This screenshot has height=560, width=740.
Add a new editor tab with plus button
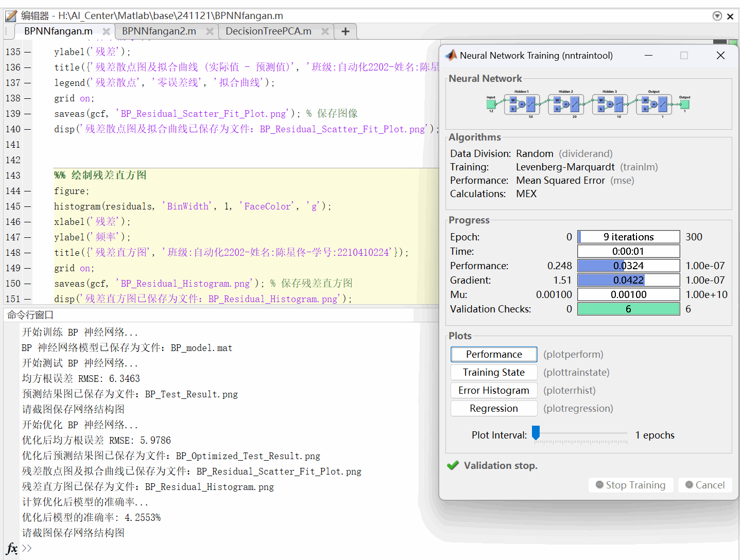coord(346,31)
